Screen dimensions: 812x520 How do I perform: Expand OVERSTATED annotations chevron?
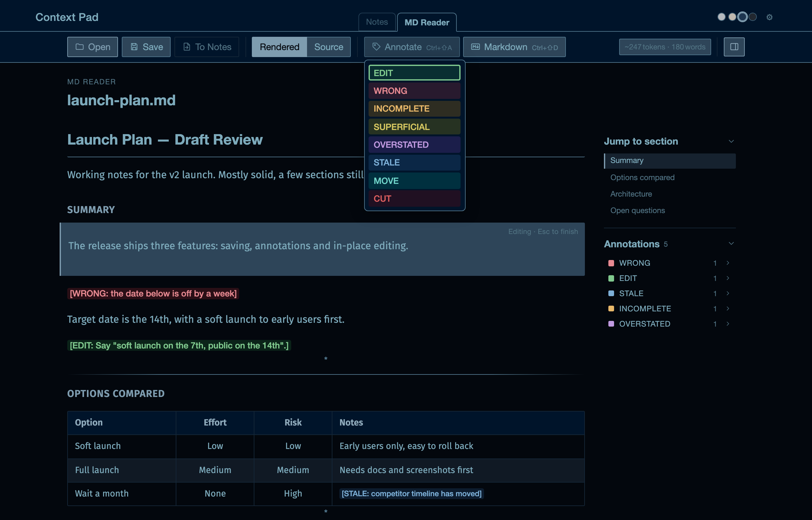(x=728, y=324)
